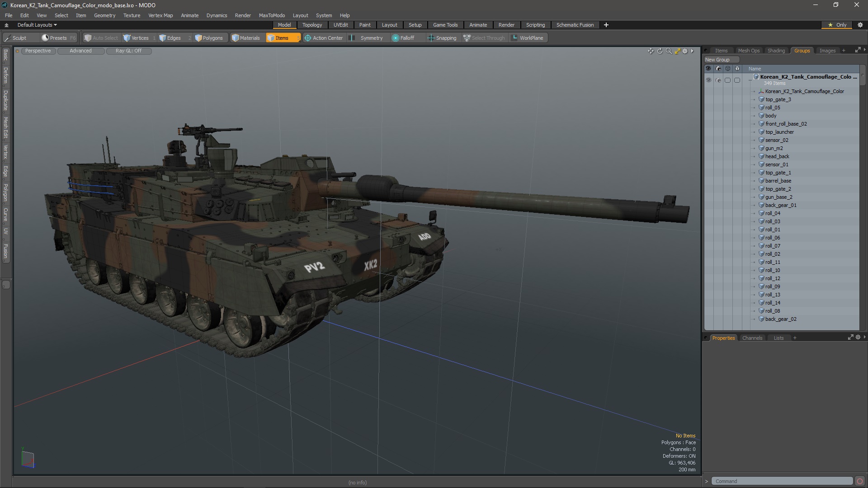Select the top_launcher item in list

click(x=779, y=132)
